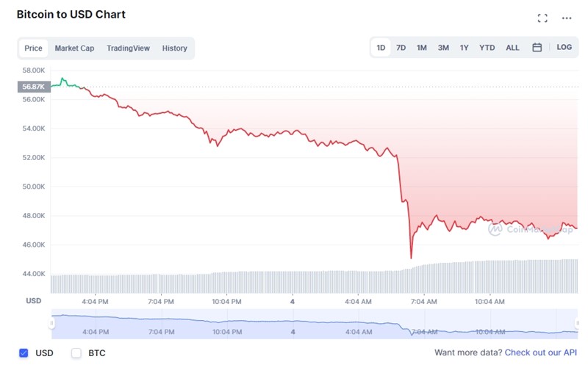Click the mini chart range slider
Image resolution: width=588 pixels, height=373 pixels.
pos(294,324)
